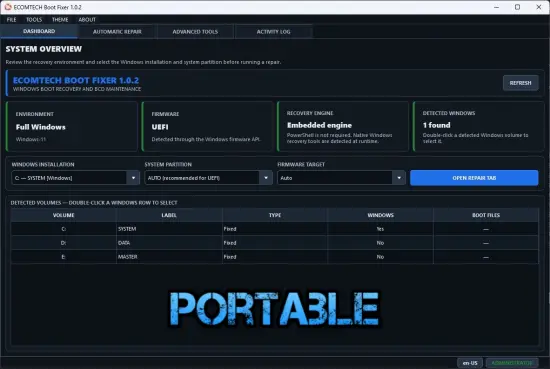Viewport: 550px width, 369px height.
Task: Select the Dashboard tab
Action: tap(39, 31)
